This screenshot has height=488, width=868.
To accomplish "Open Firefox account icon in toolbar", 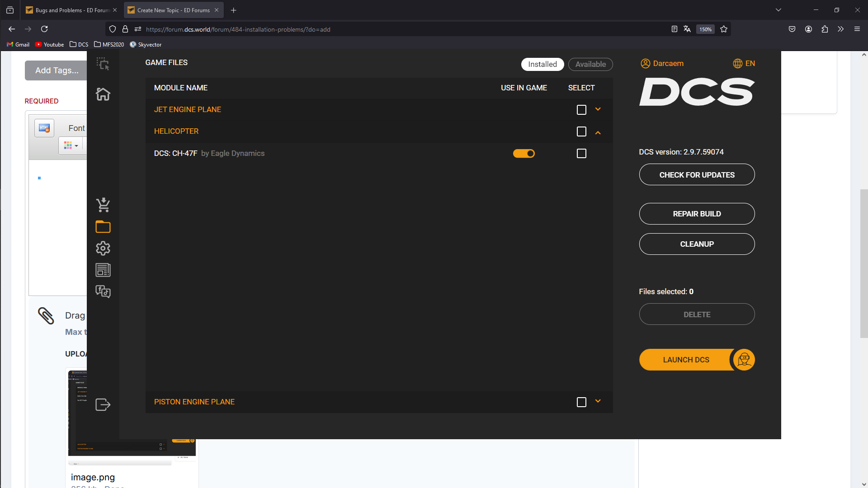I will tap(808, 29).
